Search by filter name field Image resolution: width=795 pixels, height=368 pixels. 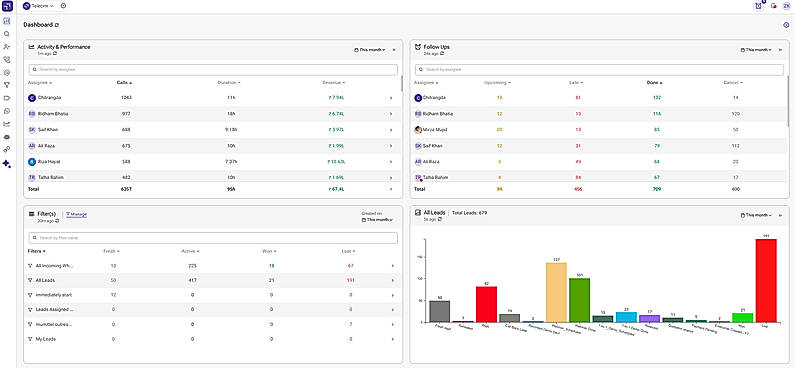(x=213, y=238)
